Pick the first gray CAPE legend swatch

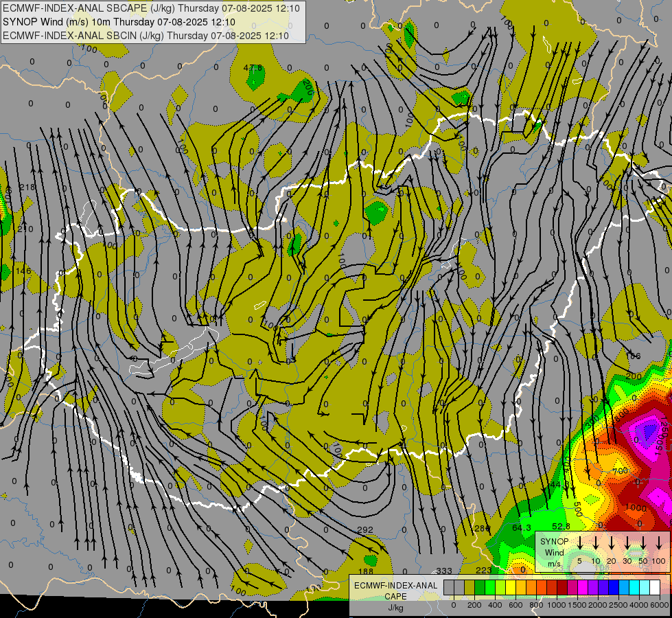(x=449, y=587)
